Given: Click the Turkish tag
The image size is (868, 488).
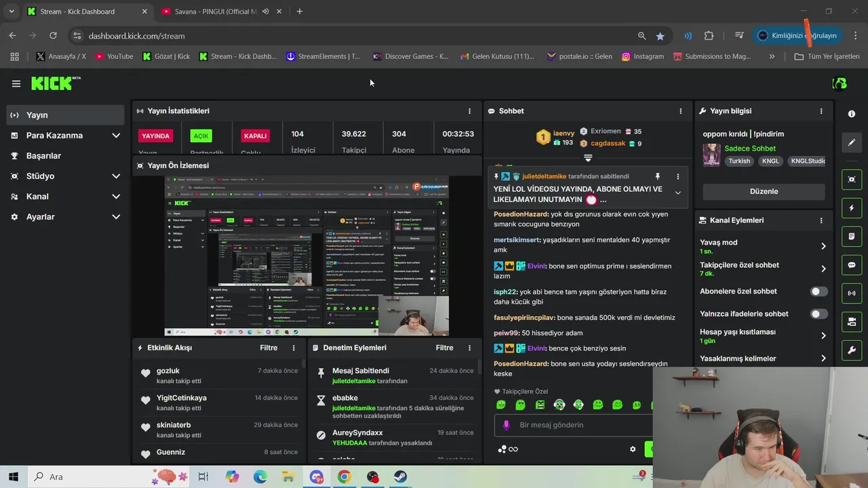Looking at the screenshot, I should pos(739,161).
